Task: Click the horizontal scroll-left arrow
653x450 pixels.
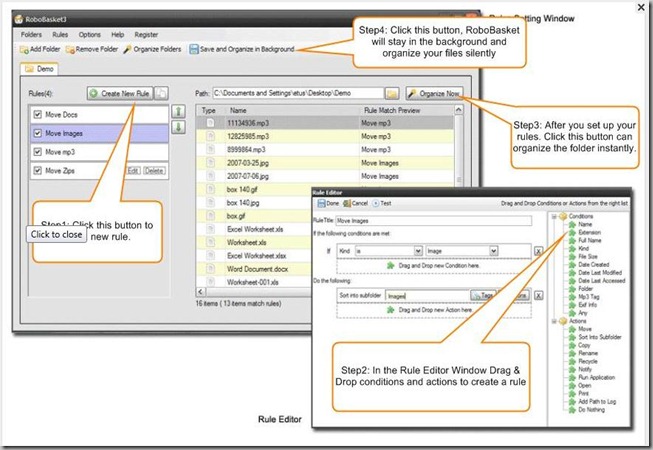Action: pos(201,292)
